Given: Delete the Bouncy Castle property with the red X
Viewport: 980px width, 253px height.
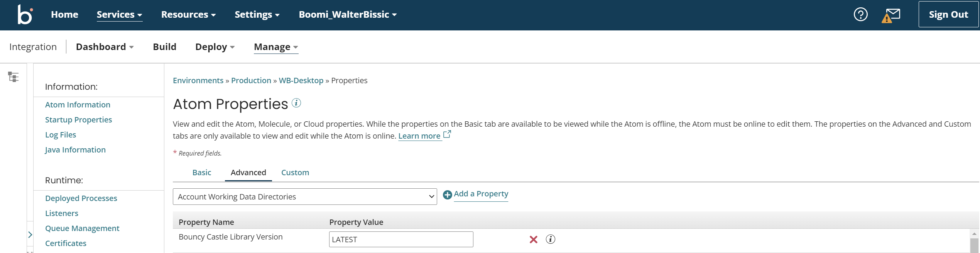Looking at the screenshot, I should click(533, 239).
